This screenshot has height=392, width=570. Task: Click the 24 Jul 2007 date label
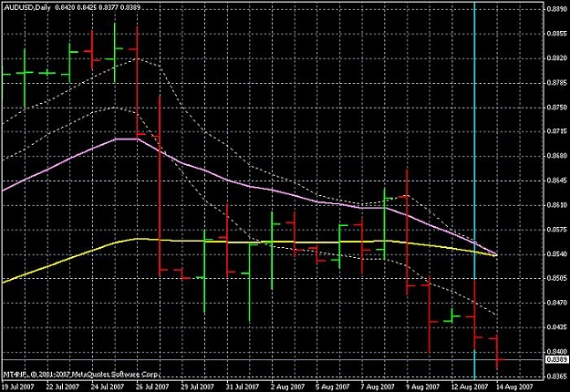coord(108,387)
